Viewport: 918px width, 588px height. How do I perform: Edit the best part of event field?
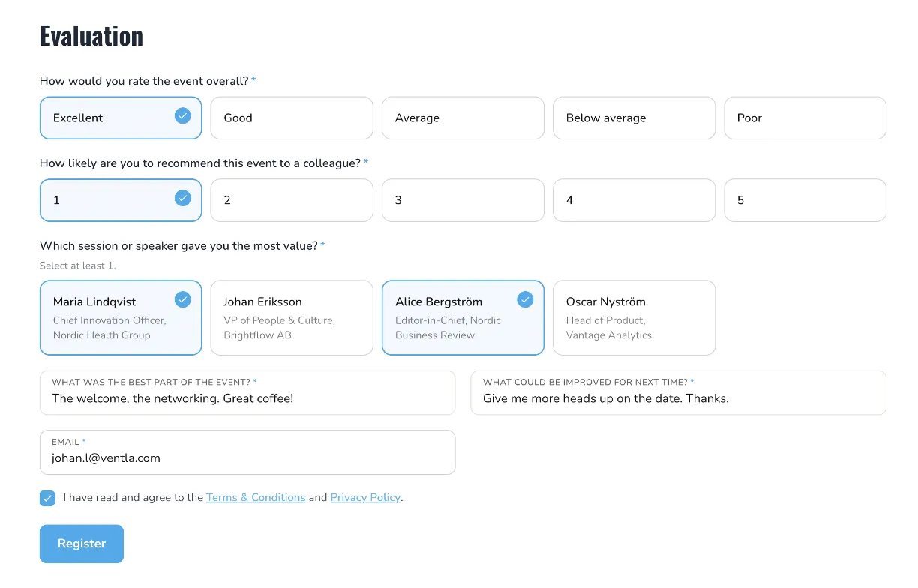point(247,392)
